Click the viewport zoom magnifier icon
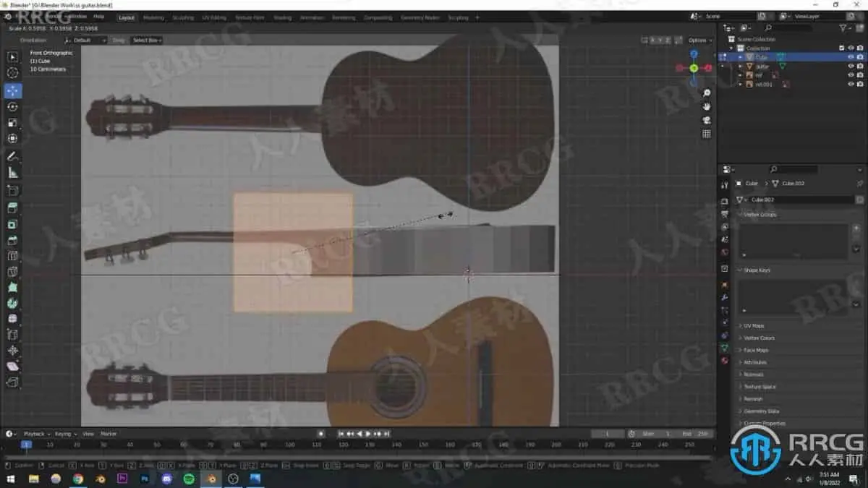The width and height of the screenshot is (868, 488). (707, 93)
